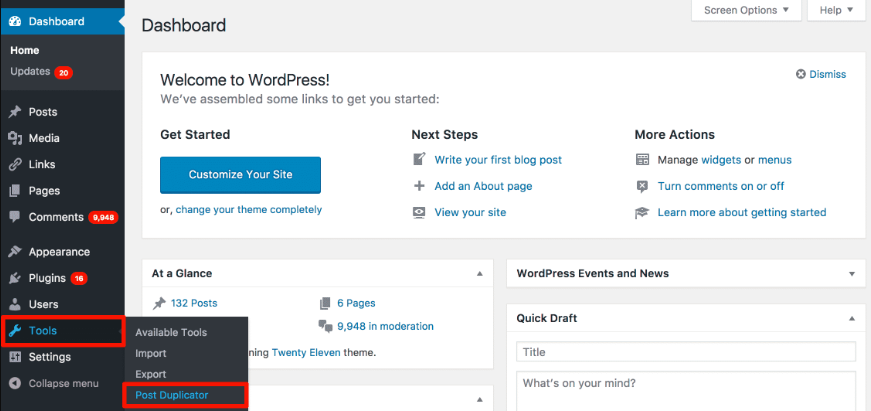Viewport: 871px width, 411px height.
Task: Toggle the WordPress Events and News panel
Action: coord(851,273)
